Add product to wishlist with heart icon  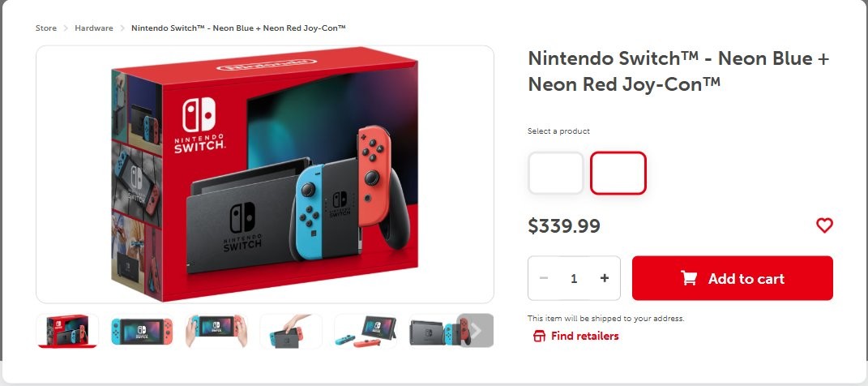(824, 225)
